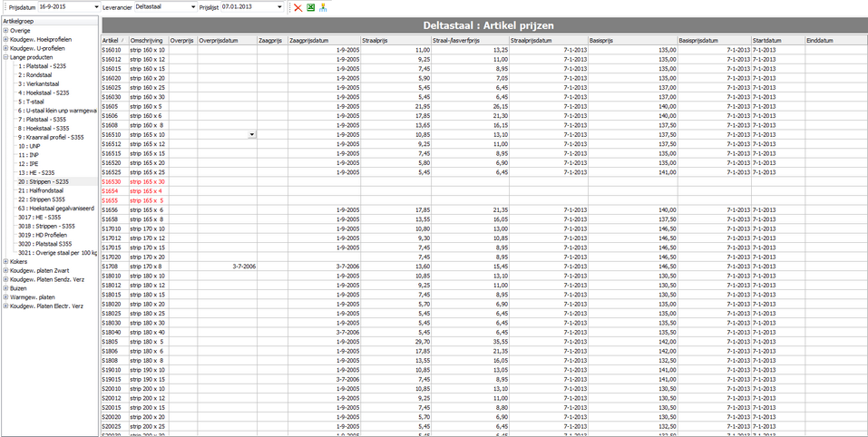
Task: Expand the Koudgew. Hoekprofielen group
Action: [x=5, y=40]
